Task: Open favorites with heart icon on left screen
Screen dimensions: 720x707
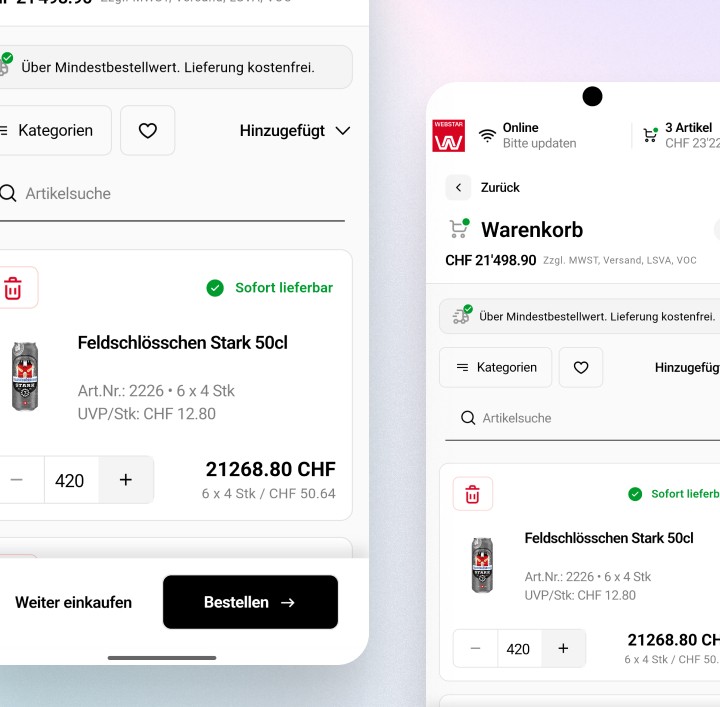Action: (x=147, y=131)
